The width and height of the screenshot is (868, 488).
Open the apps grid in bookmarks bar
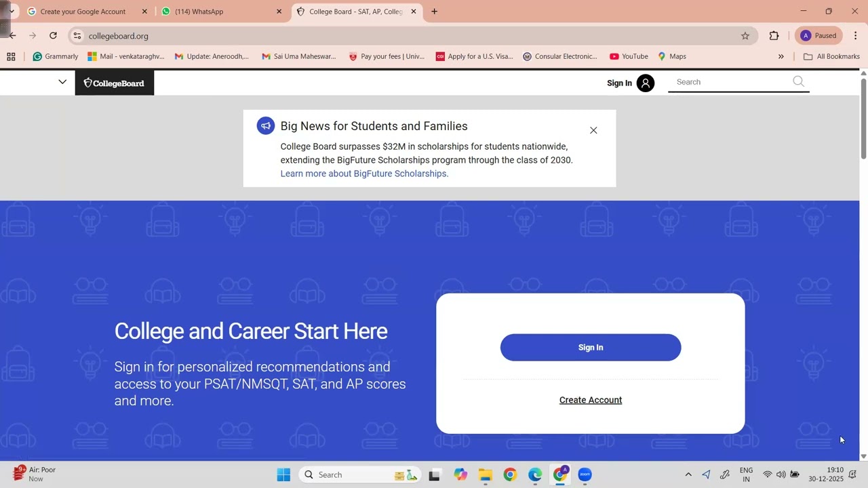(11, 57)
